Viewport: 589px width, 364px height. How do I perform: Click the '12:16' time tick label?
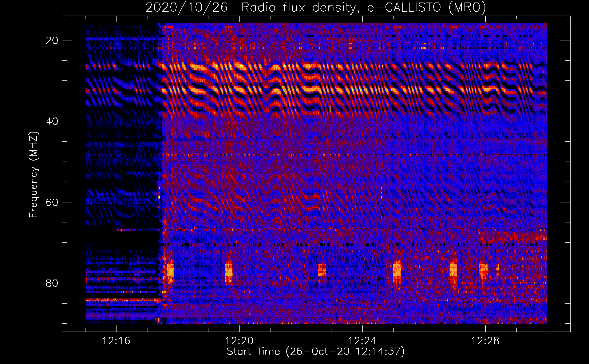tap(116, 341)
